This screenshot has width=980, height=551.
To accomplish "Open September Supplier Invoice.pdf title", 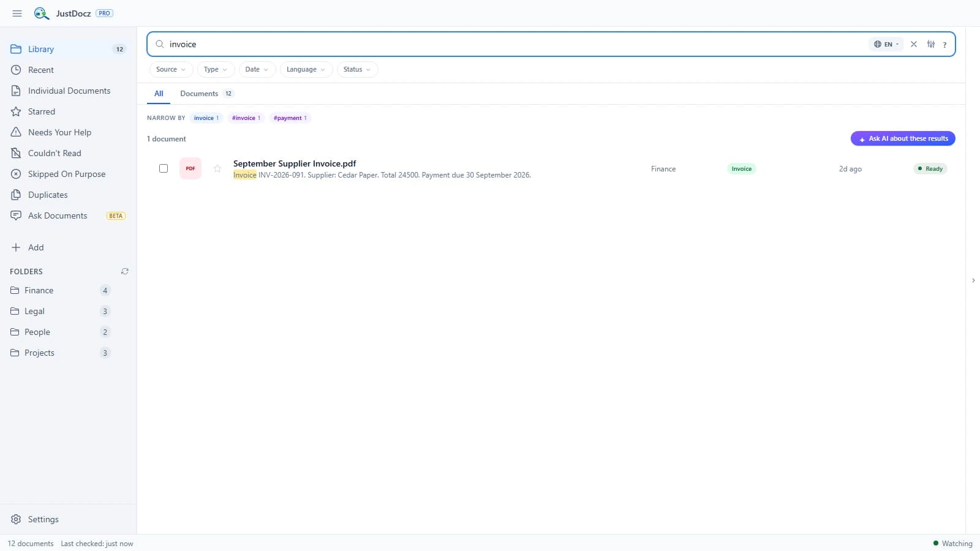I will (295, 163).
